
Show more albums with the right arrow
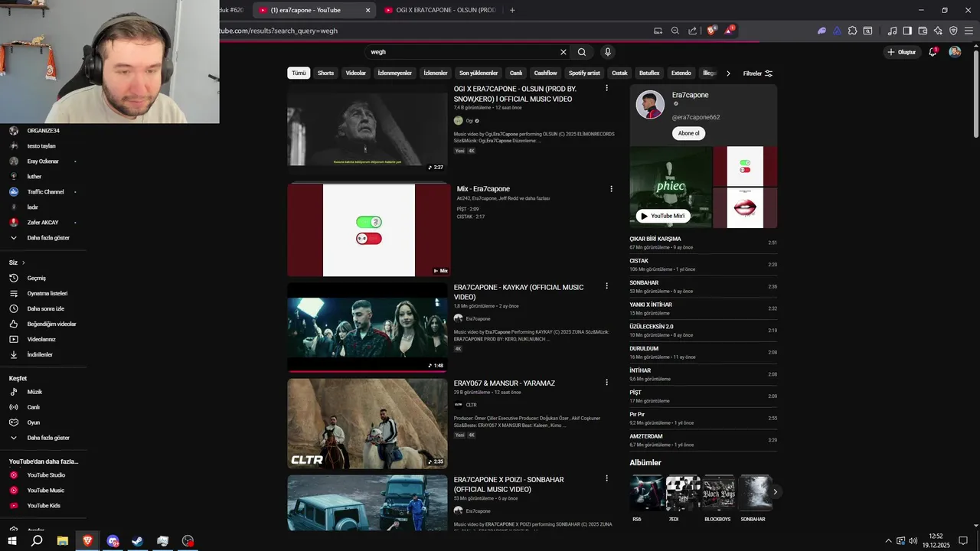[775, 492]
